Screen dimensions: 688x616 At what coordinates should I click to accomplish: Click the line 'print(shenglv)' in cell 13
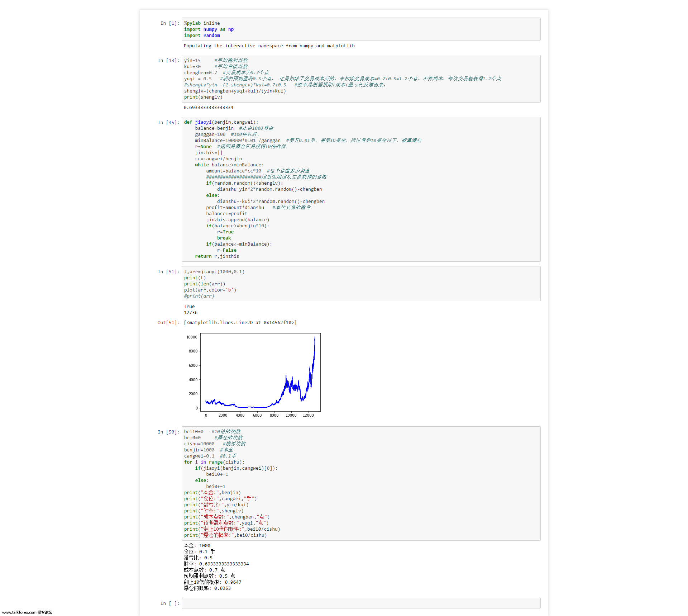[x=203, y=97]
